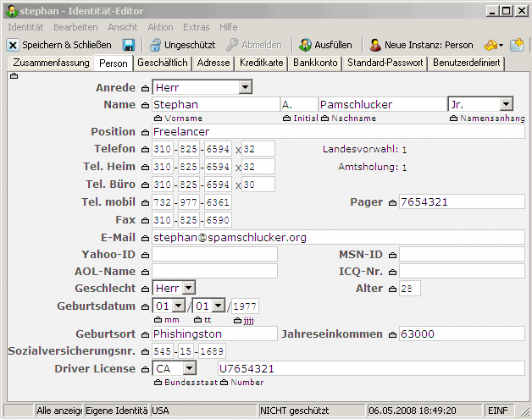Click the lock icon next to E-Mail
The width and height of the screenshot is (532, 419).
click(x=145, y=238)
